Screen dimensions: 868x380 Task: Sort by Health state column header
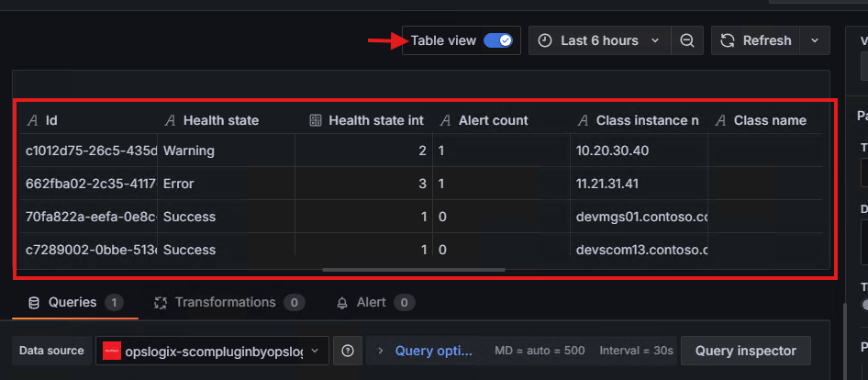pos(220,120)
